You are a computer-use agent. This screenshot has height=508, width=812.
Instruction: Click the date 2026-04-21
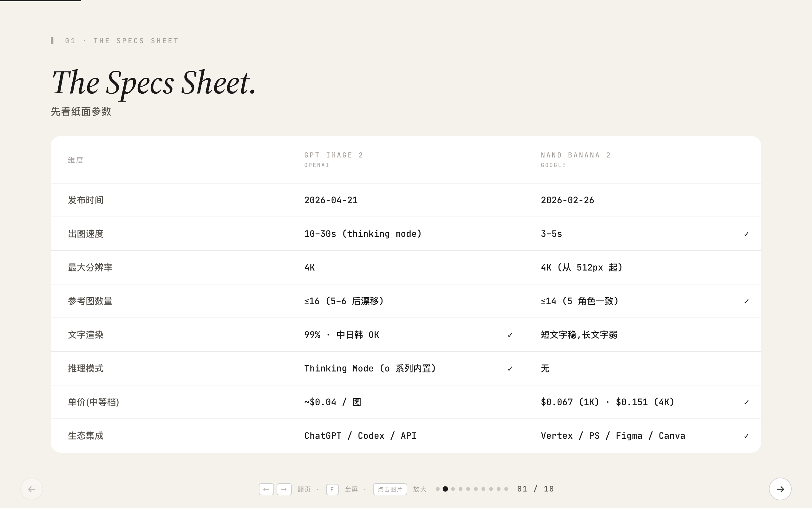[x=331, y=200]
